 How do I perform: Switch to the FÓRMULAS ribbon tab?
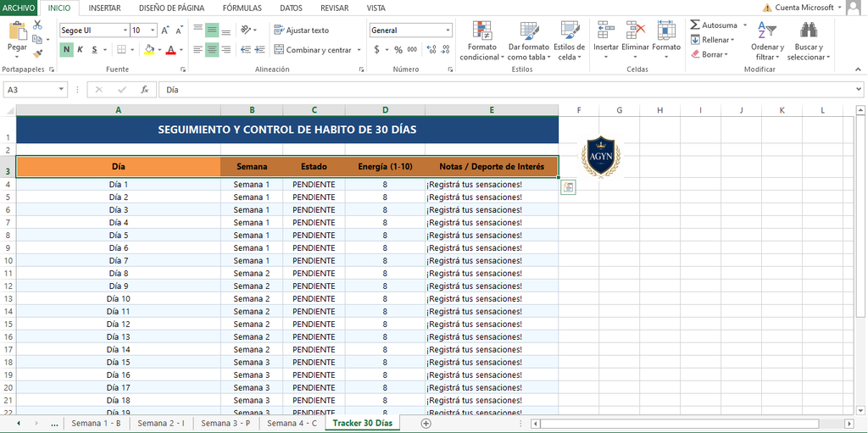click(x=242, y=8)
